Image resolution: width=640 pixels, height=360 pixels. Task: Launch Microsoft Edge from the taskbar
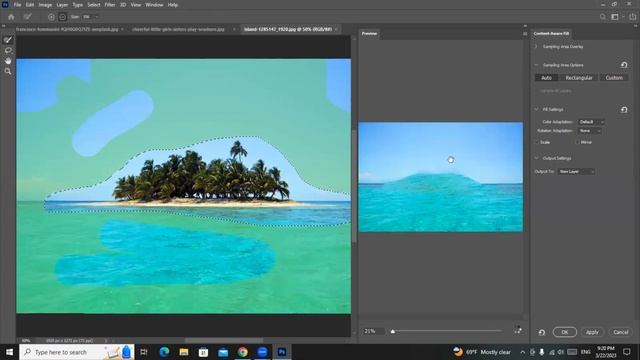[164, 352]
